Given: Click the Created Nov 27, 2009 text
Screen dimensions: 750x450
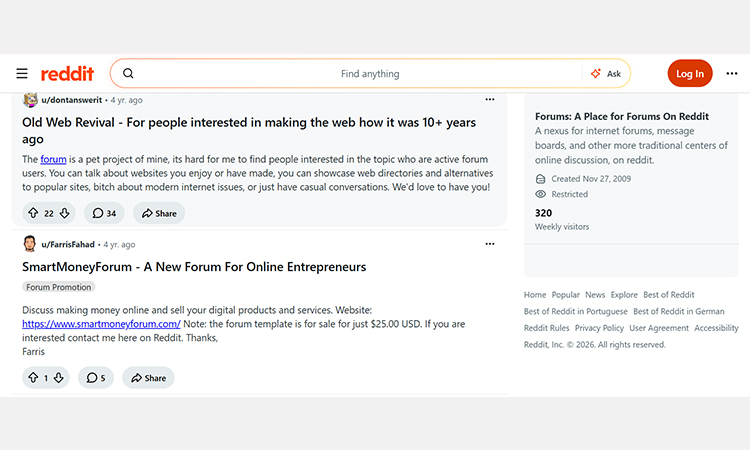Looking at the screenshot, I should (x=591, y=179).
